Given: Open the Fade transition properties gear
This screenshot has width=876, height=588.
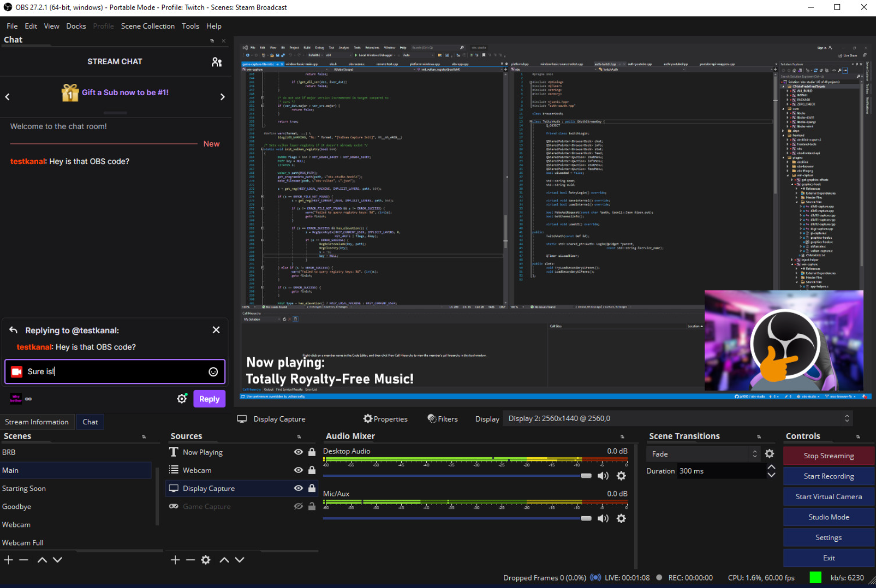Looking at the screenshot, I should pyautogui.click(x=769, y=454).
